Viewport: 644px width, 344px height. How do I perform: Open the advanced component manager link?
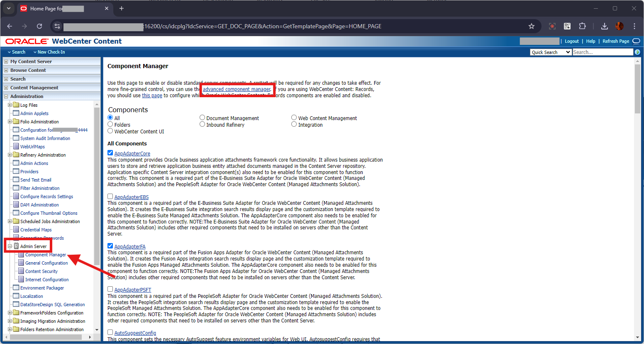click(237, 89)
